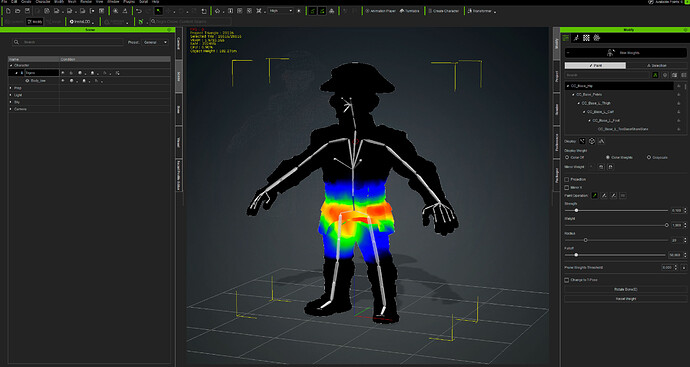Viewport: 690px width, 367px height.
Task: Select the green arrow selection tool
Action: [x=158, y=11]
